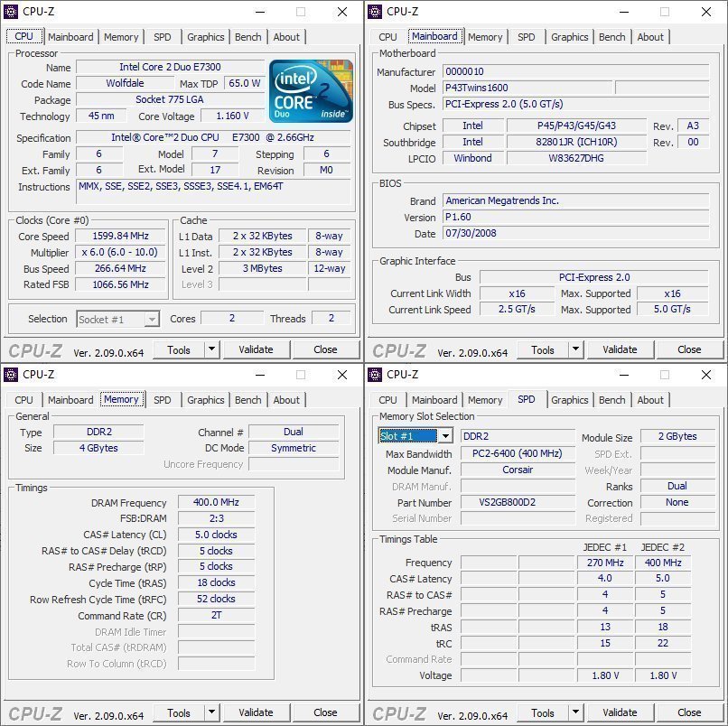Click the CPU-Z title icon in the Mainboard-tab window
Image resolution: width=728 pixels, height=726 pixels.
tap(375, 12)
